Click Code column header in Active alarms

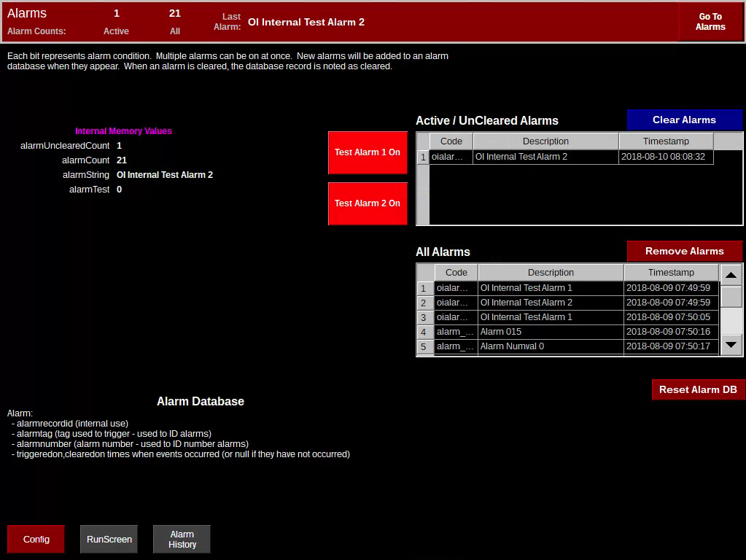(451, 141)
